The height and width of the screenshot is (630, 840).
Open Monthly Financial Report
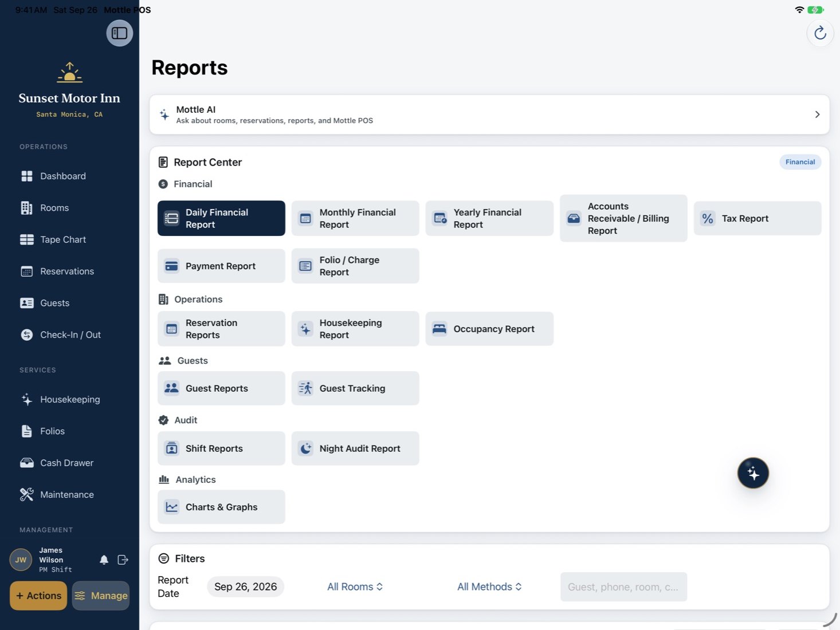[x=355, y=218]
